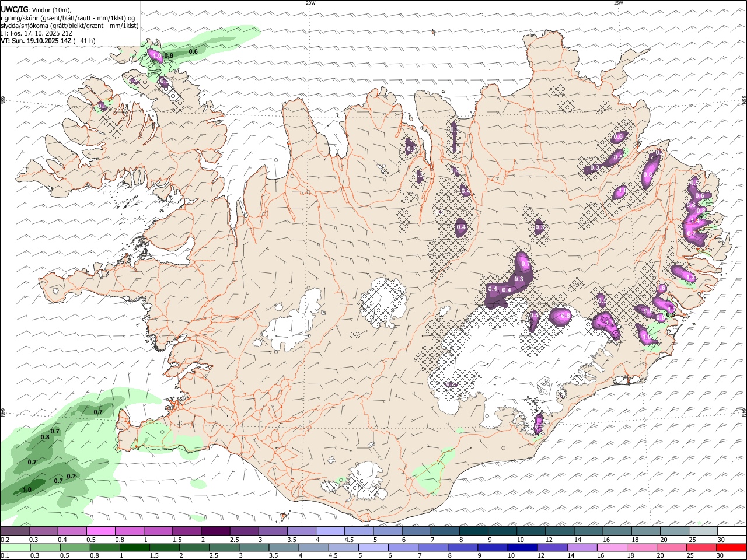This screenshot has height=560, width=747.
Task: Click the deep blue 10 swatch in the lower legend row
Action: [523, 548]
